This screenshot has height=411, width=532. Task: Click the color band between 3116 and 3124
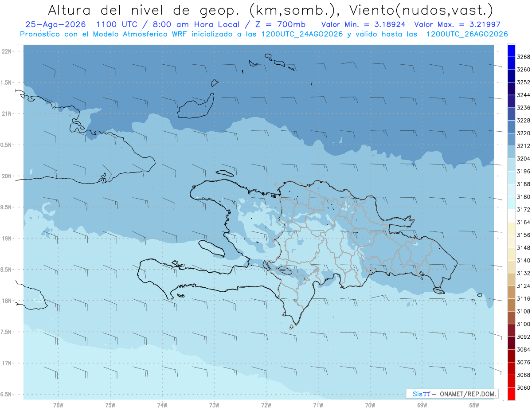[x=511, y=292]
